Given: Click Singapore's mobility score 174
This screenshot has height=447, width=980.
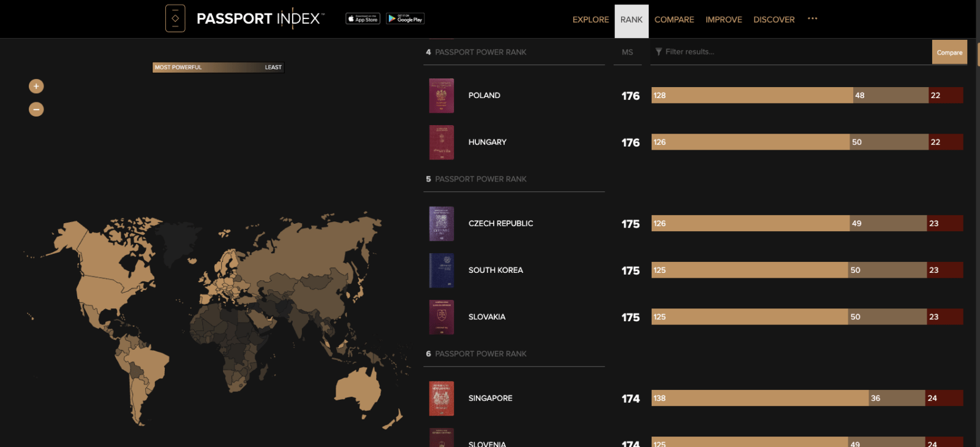Looking at the screenshot, I should (x=630, y=399).
